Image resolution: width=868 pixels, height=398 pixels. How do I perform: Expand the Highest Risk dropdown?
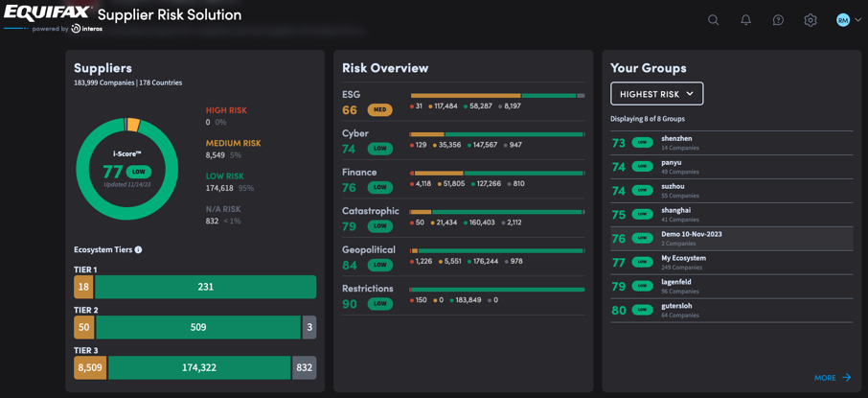(x=656, y=94)
